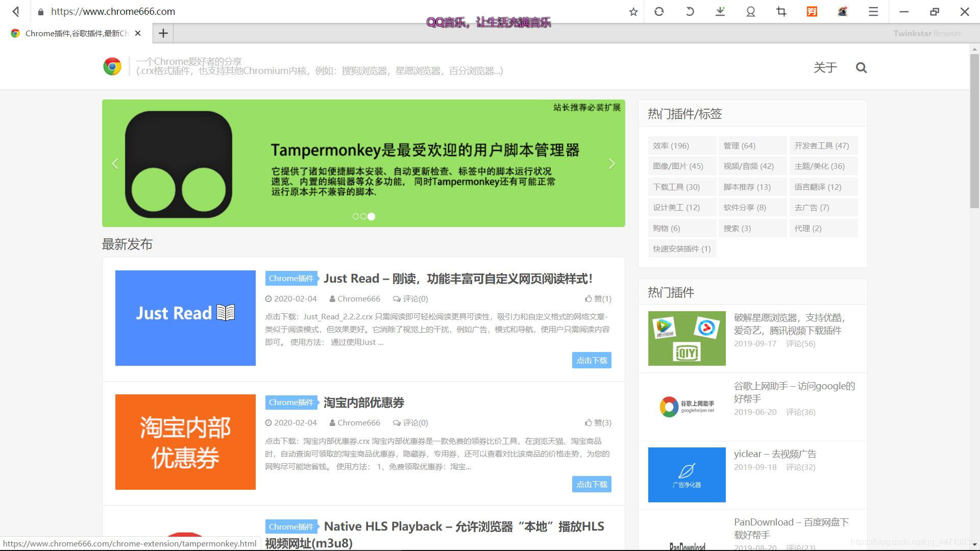980x551 pixels.
Task: Open the user account profile icon
Action: 750,11
